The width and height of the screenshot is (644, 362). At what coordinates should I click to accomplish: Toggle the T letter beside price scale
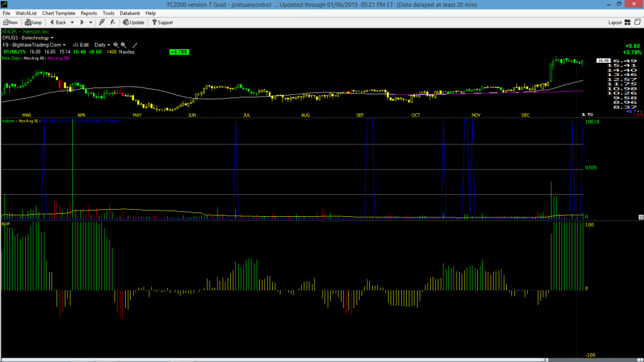pos(635,111)
